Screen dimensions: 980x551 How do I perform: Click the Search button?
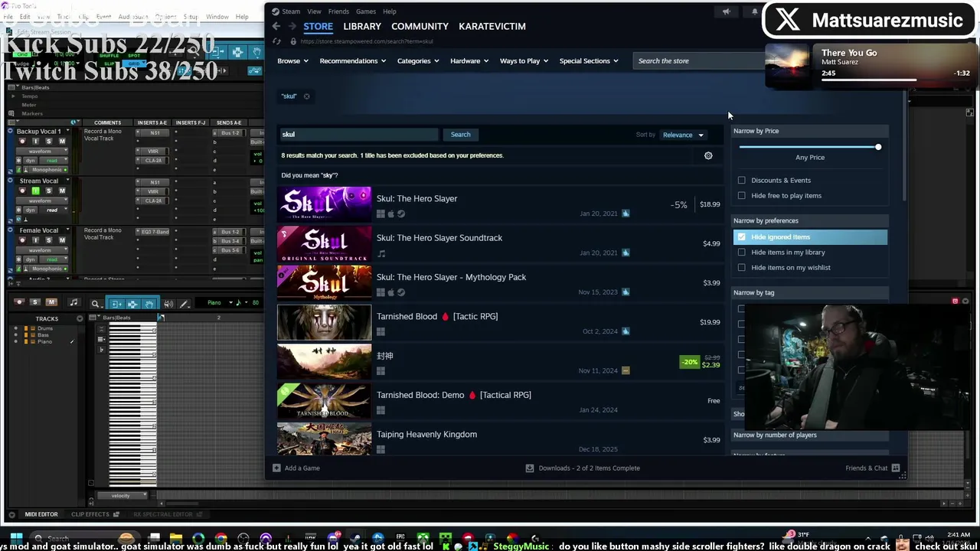(460, 135)
